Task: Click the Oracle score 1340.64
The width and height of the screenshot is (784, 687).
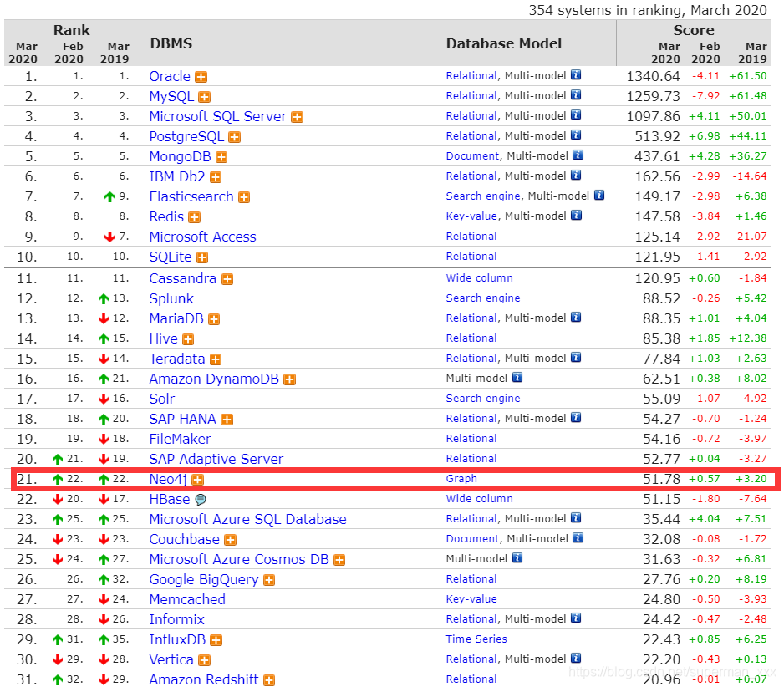Action: [653, 76]
